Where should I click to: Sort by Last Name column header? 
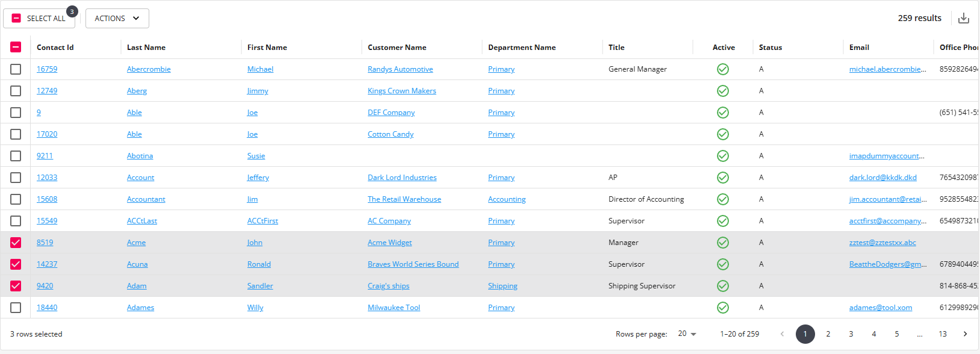(146, 48)
